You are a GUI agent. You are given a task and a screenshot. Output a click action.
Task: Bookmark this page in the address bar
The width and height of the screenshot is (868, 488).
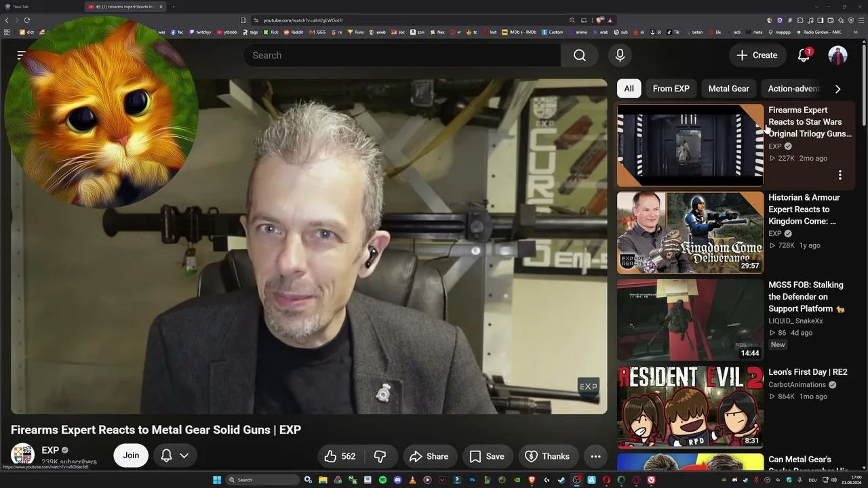243,20
